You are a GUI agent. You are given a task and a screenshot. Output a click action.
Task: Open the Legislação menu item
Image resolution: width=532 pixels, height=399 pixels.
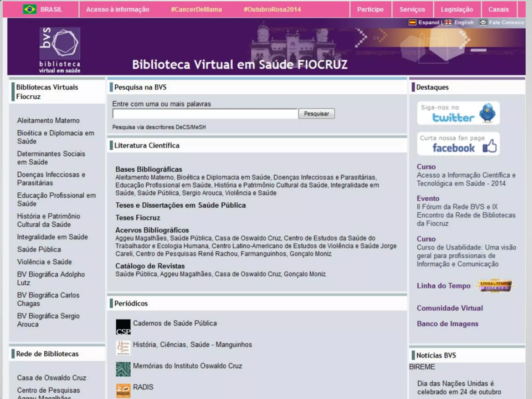click(x=457, y=10)
